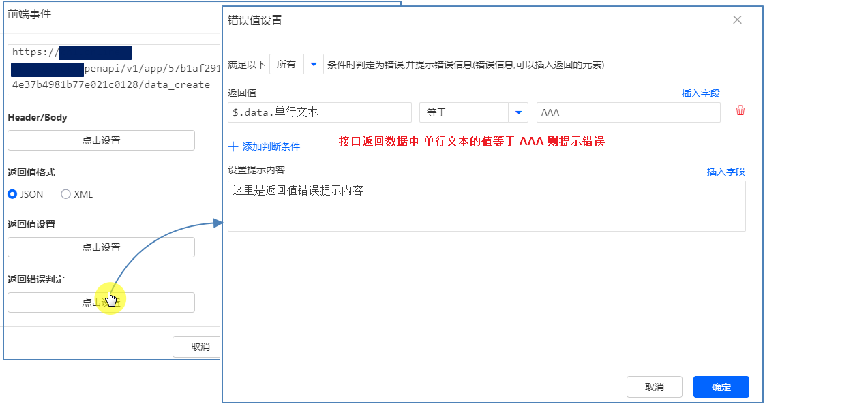Screen dimensions: 868x406
Task: Open Header/Body 点击设置 button
Action: tap(101, 140)
